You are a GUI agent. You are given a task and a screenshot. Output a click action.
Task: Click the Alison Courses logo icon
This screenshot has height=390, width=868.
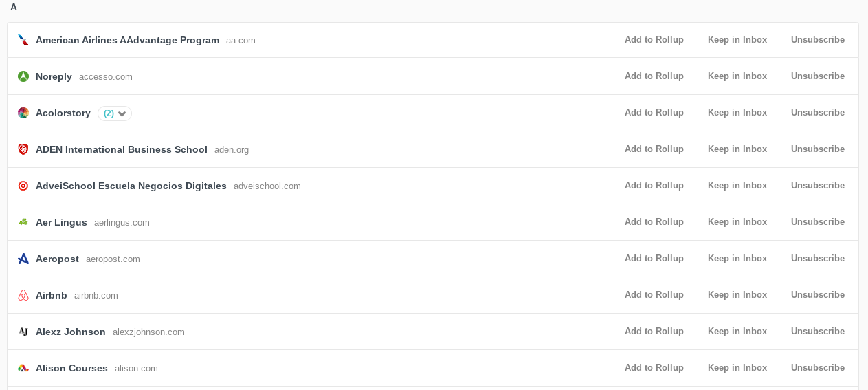[23, 368]
